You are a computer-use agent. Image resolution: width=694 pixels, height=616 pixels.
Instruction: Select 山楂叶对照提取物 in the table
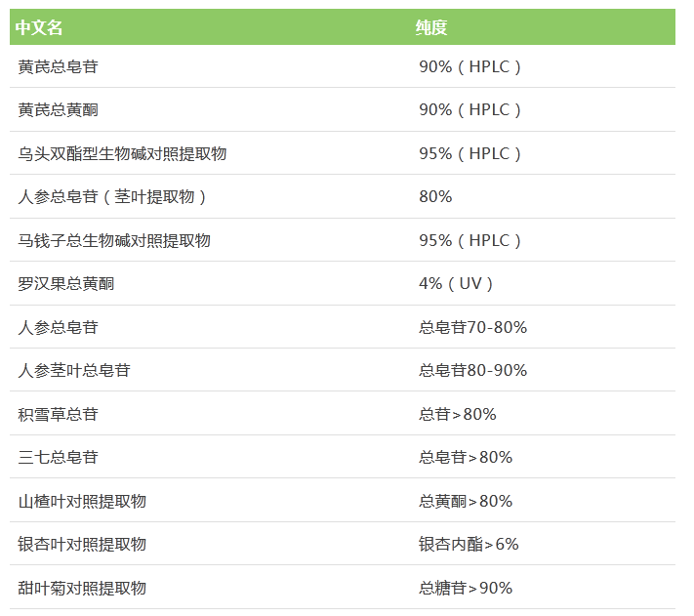pyautogui.click(x=82, y=501)
